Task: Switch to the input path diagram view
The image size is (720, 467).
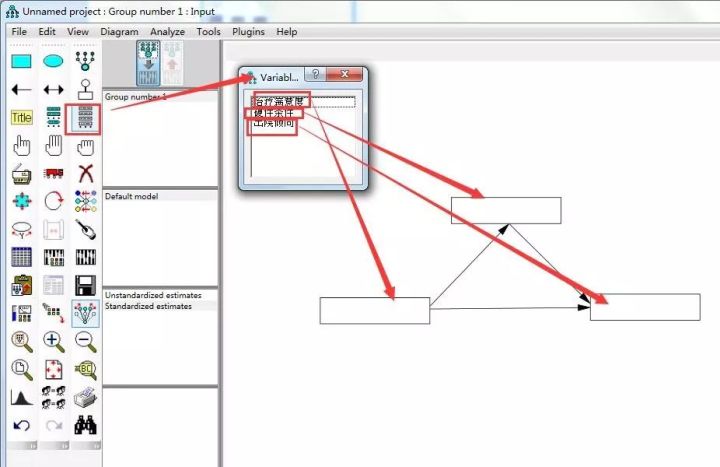Action: (148, 63)
